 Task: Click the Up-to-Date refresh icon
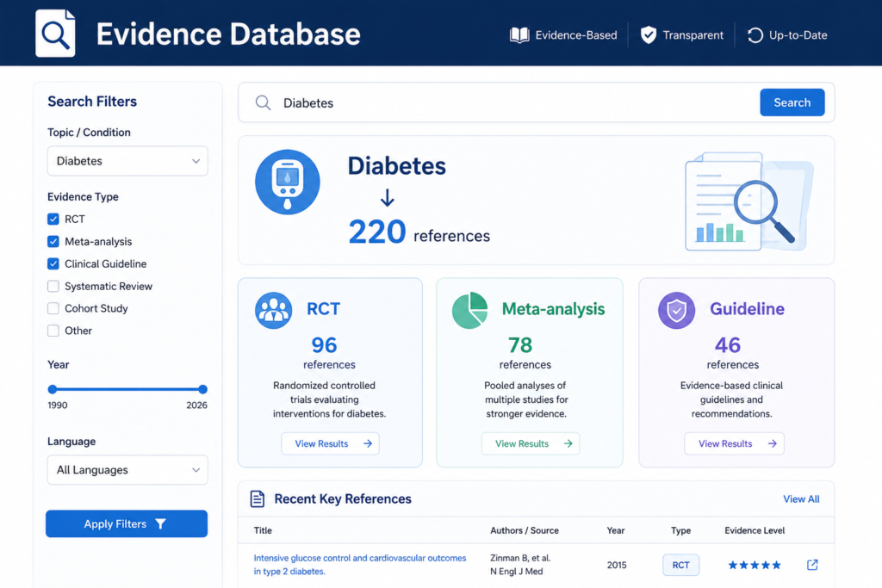click(755, 35)
